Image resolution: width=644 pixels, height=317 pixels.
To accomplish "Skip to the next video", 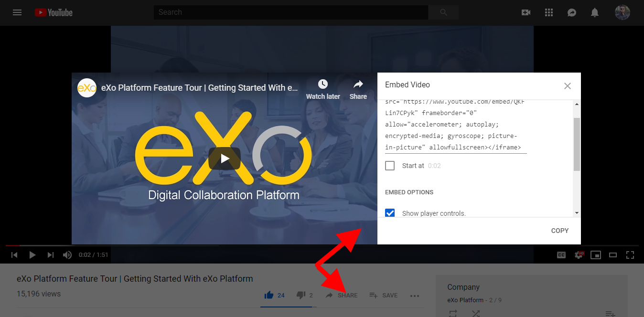I will click(51, 255).
